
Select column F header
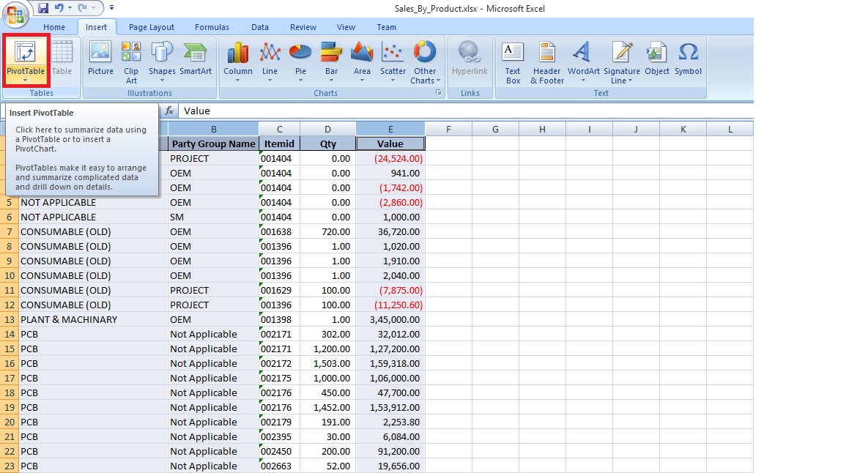[x=448, y=130]
